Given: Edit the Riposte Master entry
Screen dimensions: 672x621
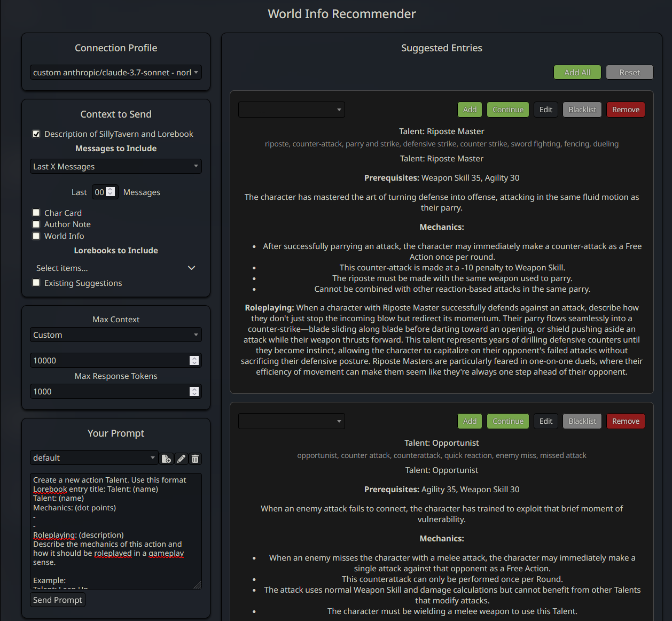Looking at the screenshot, I should pyautogui.click(x=546, y=110).
